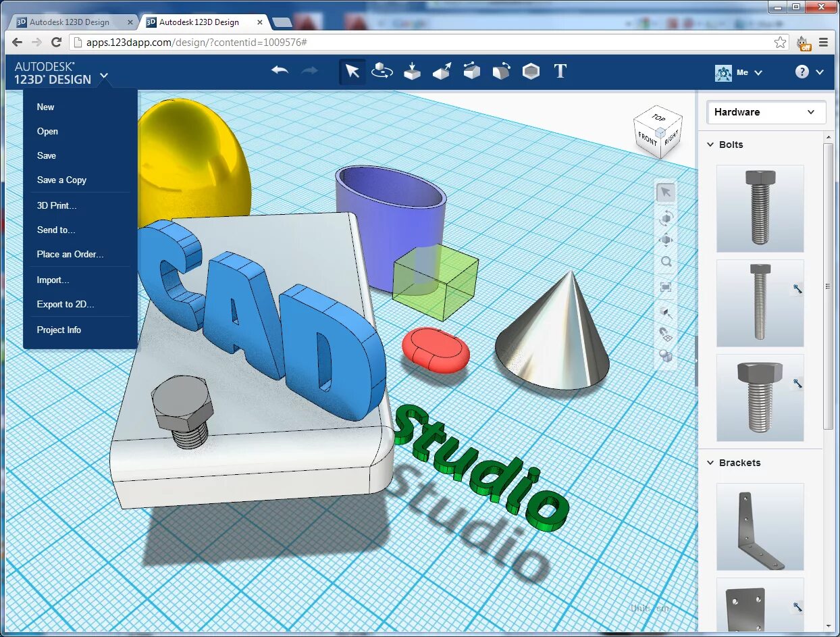Click the key icon on the bracket plate thumbnail

[797, 607]
